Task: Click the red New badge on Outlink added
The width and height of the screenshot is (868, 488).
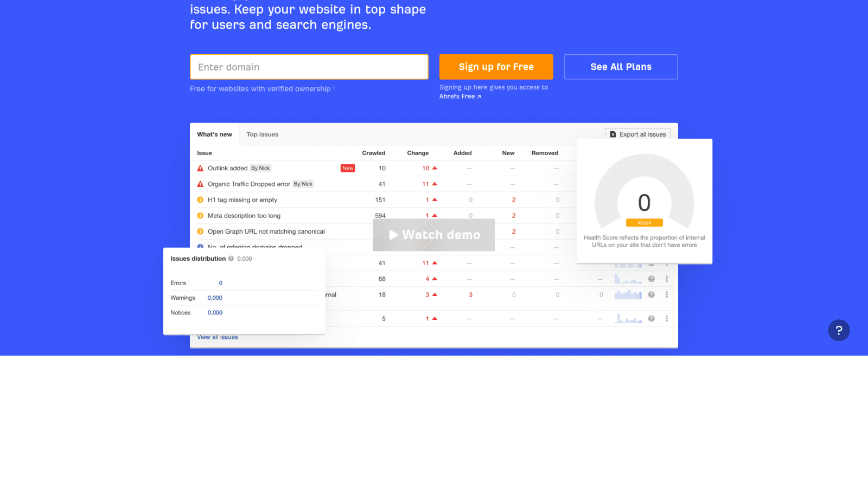Action: tap(348, 168)
